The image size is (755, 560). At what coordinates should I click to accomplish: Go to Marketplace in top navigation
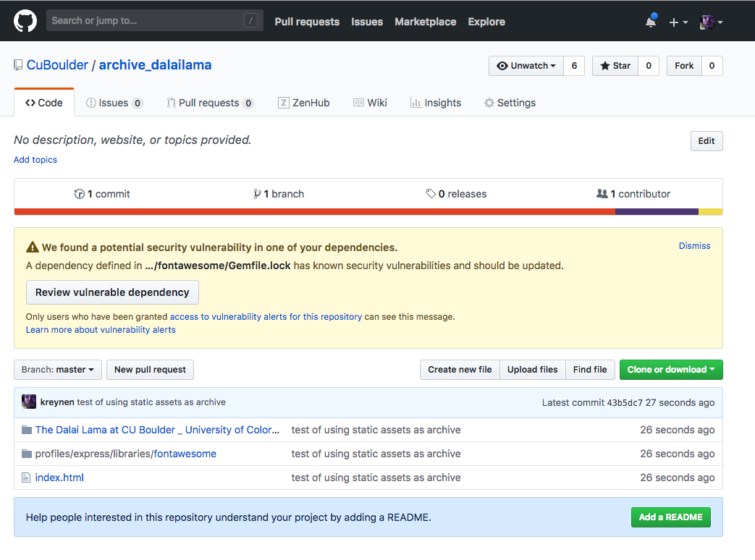click(425, 22)
